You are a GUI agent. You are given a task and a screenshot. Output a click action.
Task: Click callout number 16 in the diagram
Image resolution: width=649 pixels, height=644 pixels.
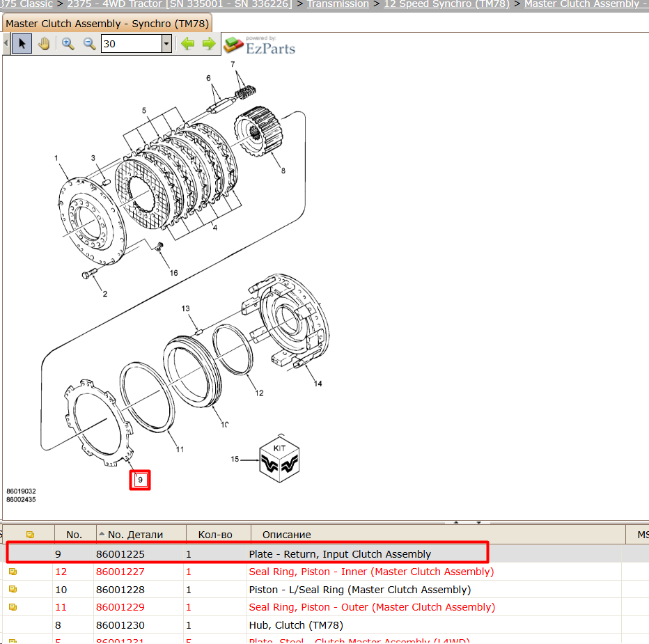click(x=174, y=273)
